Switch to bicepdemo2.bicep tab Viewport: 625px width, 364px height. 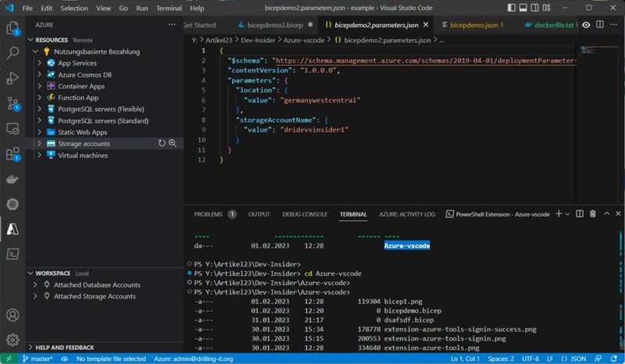tap(275, 25)
